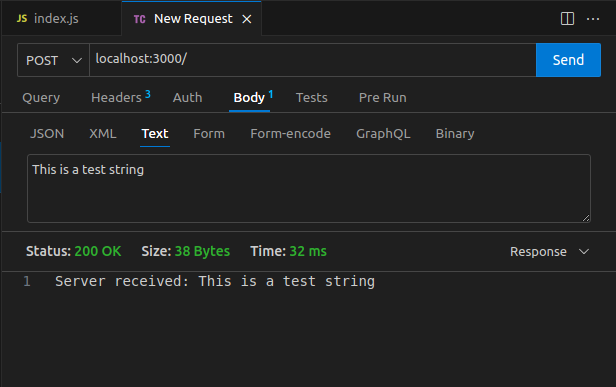
Task: Click the split editor icon
Action: [567, 18]
